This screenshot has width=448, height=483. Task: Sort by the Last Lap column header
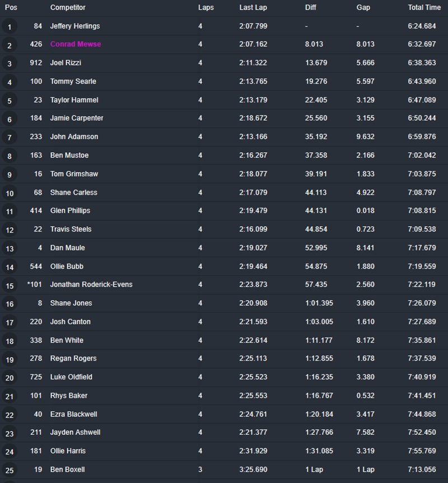pos(253,8)
